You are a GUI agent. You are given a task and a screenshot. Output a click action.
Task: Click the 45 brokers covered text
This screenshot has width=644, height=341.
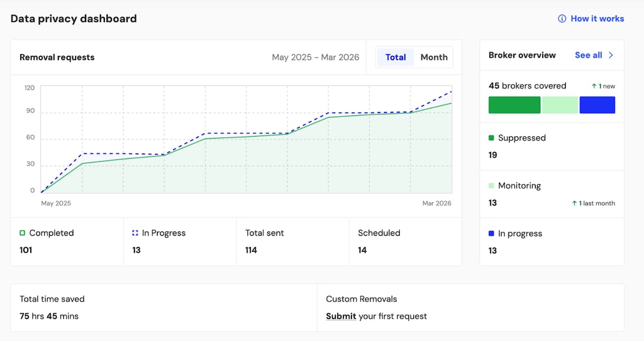click(528, 86)
